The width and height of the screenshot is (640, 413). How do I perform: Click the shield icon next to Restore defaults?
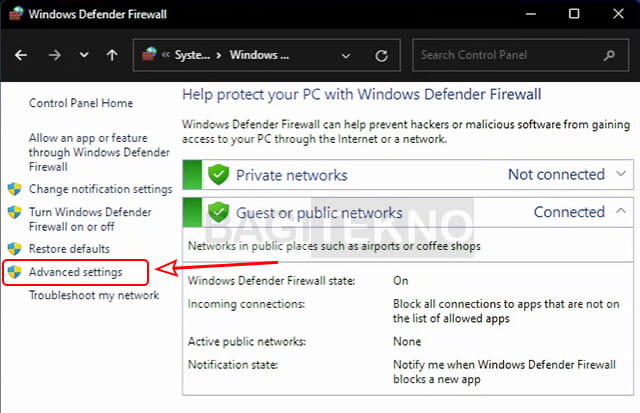point(15,249)
